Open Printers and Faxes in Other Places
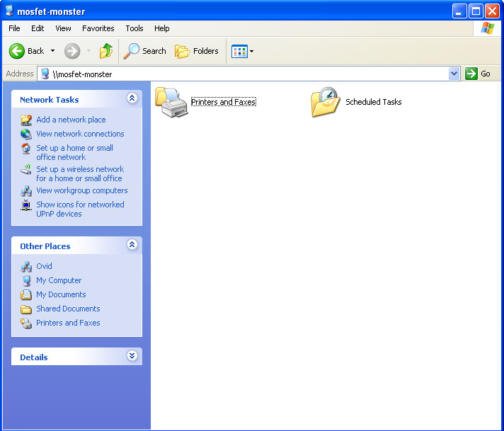 tap(68, 323)
